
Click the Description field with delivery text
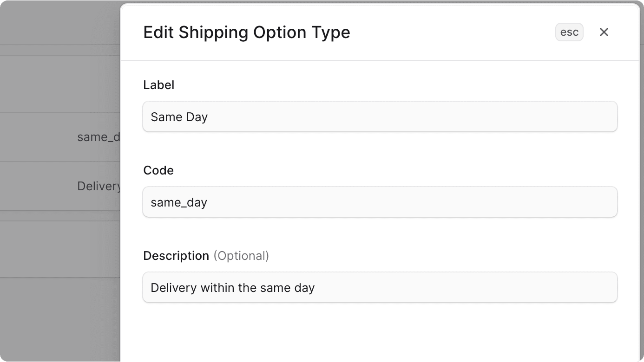click(x=380, y=287)
